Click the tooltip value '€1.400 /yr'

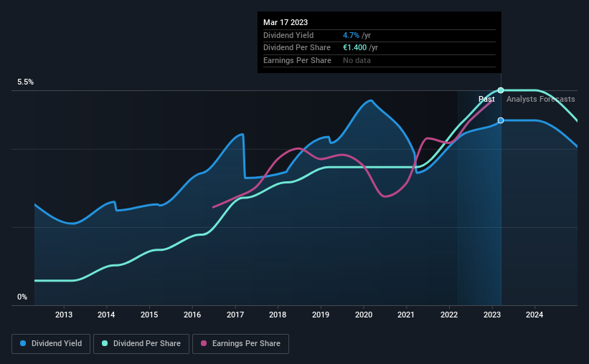[x=360, y=48]
